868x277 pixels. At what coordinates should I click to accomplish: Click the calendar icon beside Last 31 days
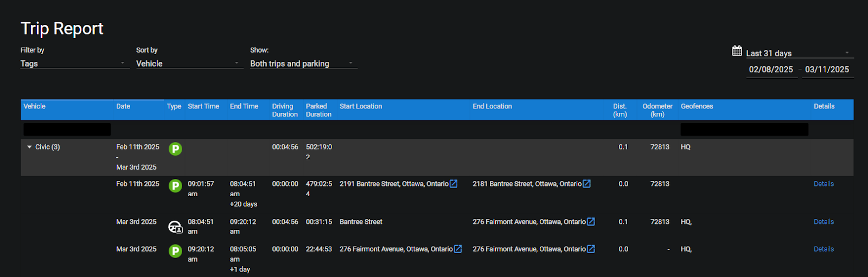click(737, 51)
